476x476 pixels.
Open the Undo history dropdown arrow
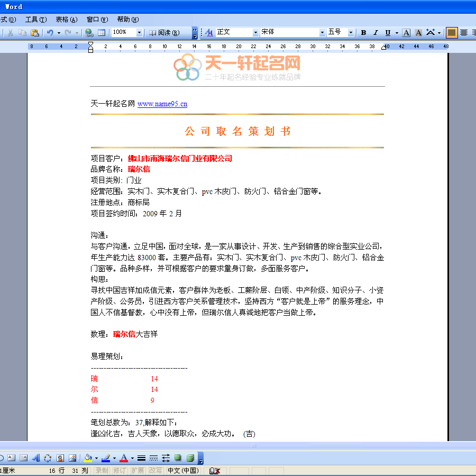click(59, 33)
